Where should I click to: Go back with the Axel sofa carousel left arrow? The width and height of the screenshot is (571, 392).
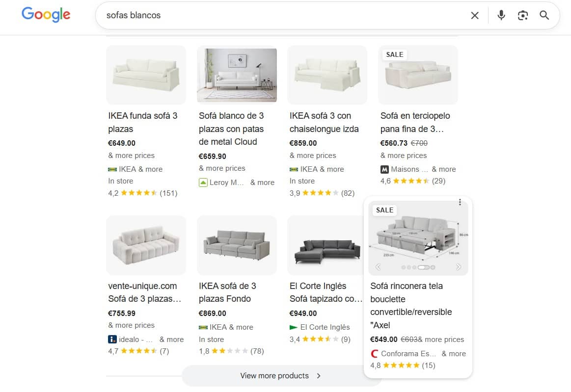pyautogui.click(x=378, y=267)
